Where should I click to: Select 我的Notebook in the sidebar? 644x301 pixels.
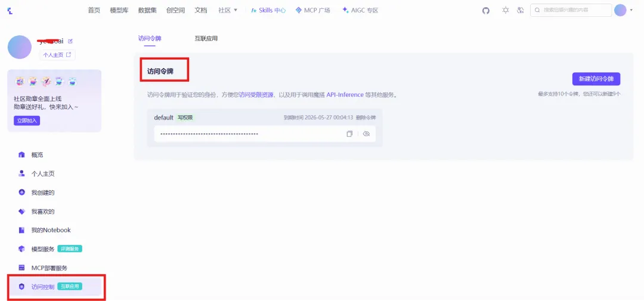pyautogui.click(x=51, y=230)
